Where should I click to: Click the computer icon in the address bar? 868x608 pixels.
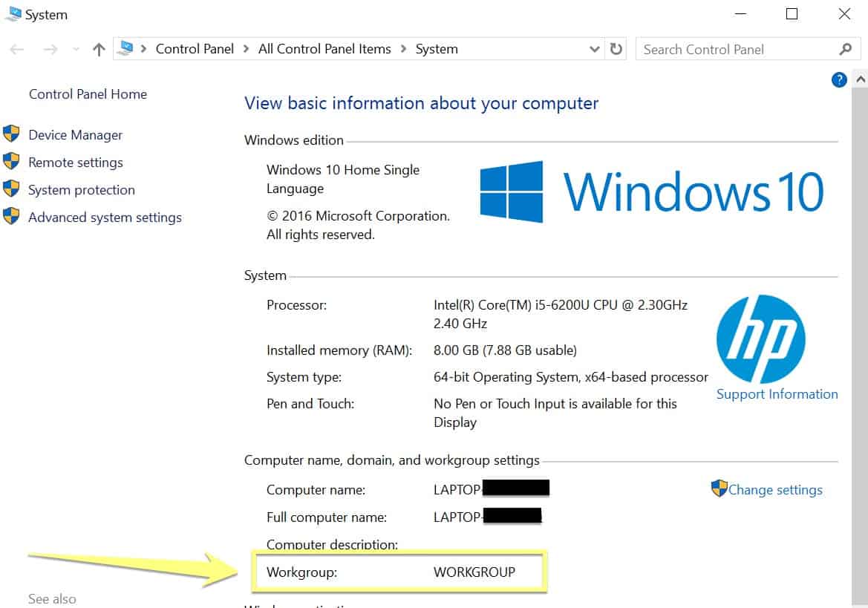126,49
